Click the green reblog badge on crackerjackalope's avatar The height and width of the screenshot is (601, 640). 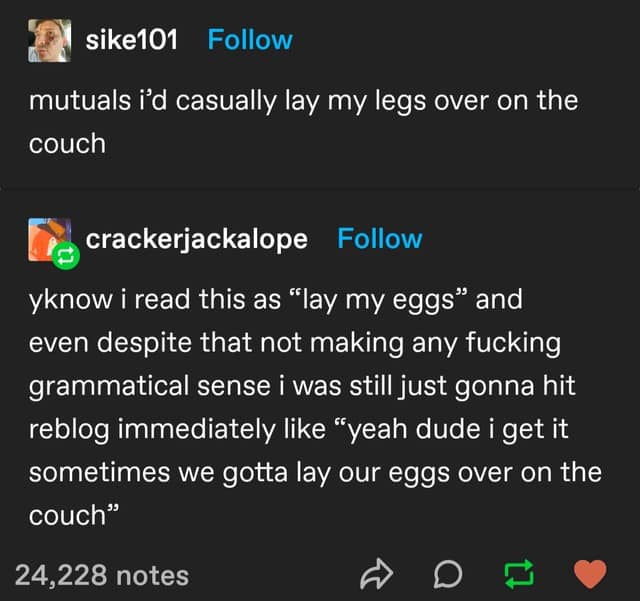(66, 256)
